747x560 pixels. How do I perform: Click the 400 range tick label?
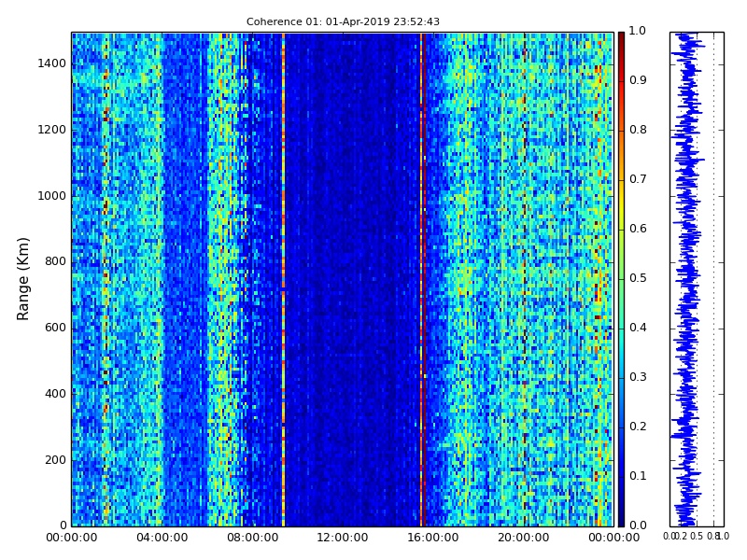55,394
